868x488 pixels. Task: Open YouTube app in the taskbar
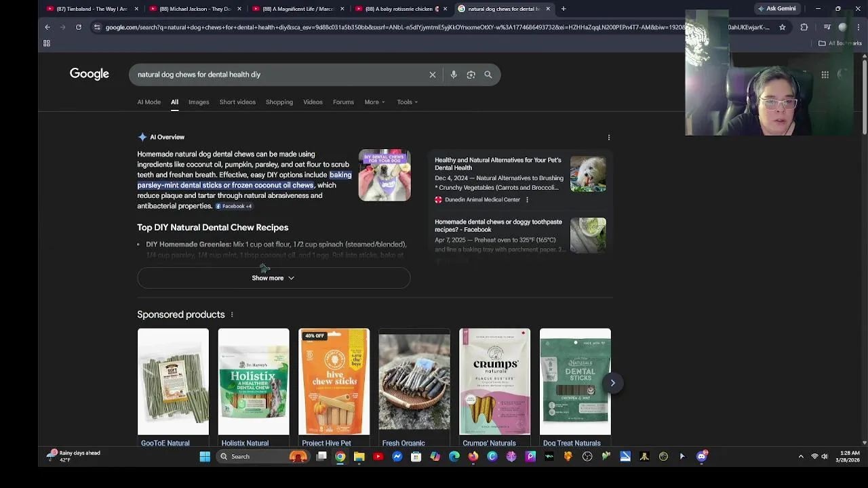378,457
